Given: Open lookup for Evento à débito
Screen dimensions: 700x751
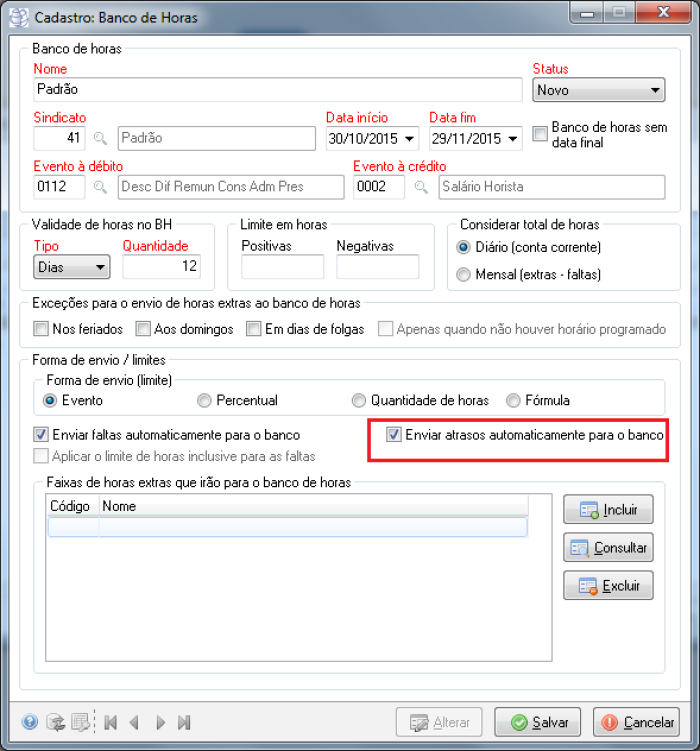Looking at the screenshot, I should click(x=100, y=186).
